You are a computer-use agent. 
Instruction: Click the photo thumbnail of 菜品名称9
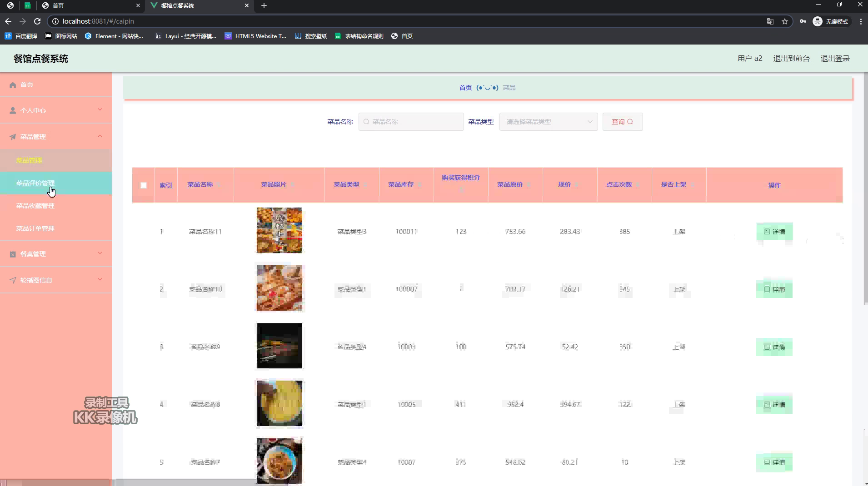279,346
